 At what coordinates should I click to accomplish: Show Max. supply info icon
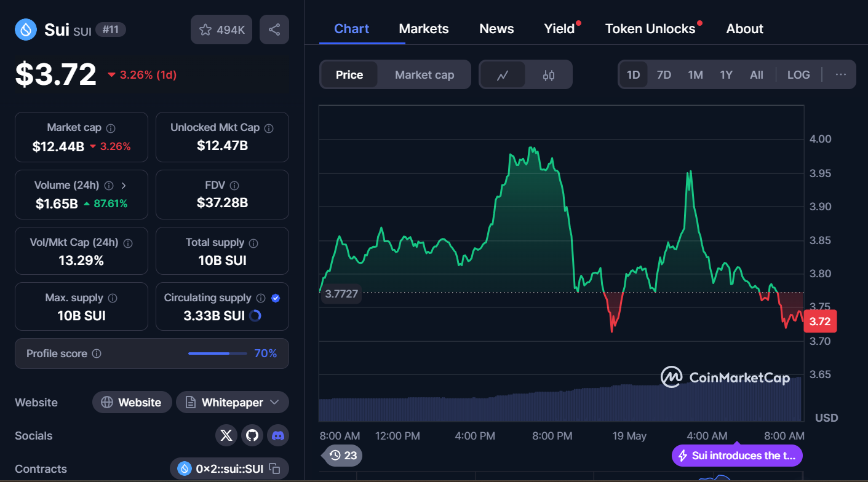coord(113,298)
